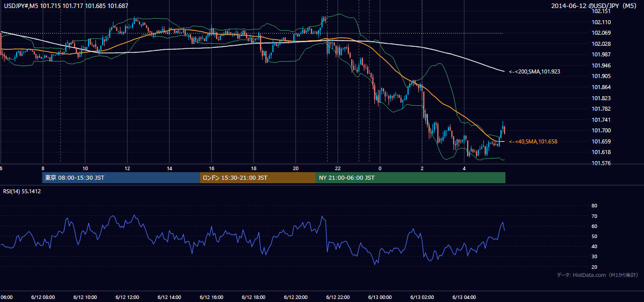Click price level 101.946 on the axis
Screen dimensions: 644x302
[x=601, y=65]
